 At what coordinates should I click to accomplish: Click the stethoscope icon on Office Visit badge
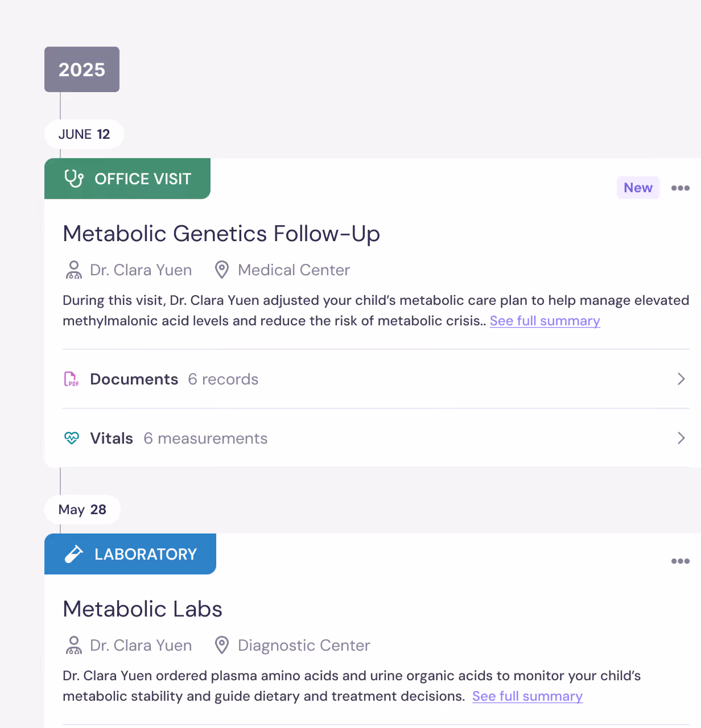[x=75, y=179]
